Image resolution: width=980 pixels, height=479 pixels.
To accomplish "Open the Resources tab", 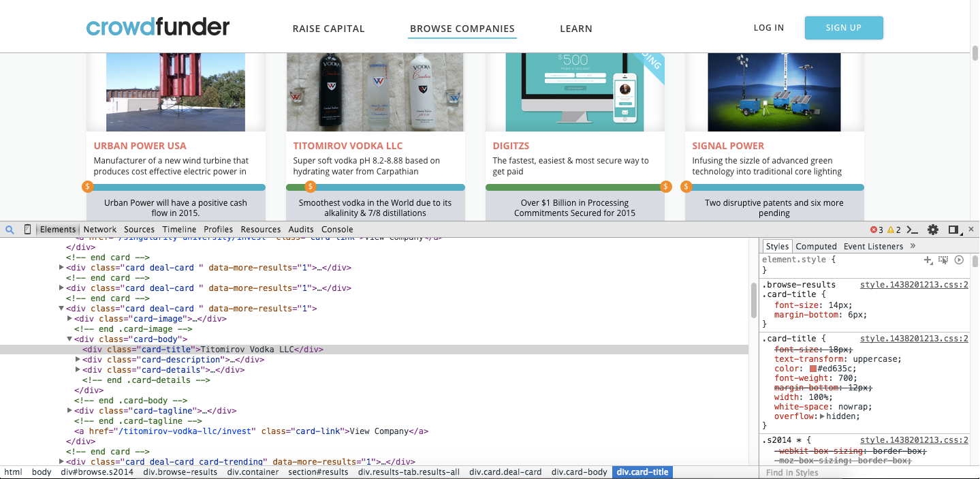I will coord(261,230).
